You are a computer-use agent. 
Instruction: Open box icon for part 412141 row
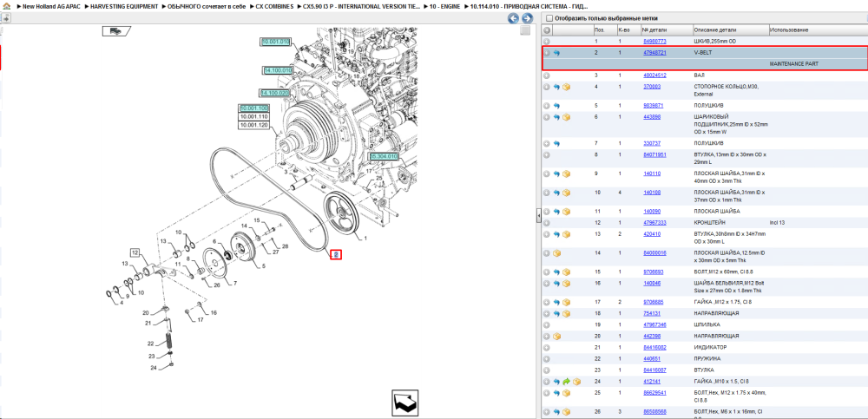coord(577,382)
